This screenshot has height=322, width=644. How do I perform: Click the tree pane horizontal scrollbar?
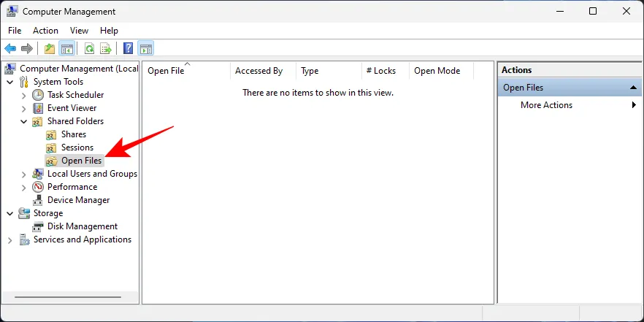coord(69,297)
